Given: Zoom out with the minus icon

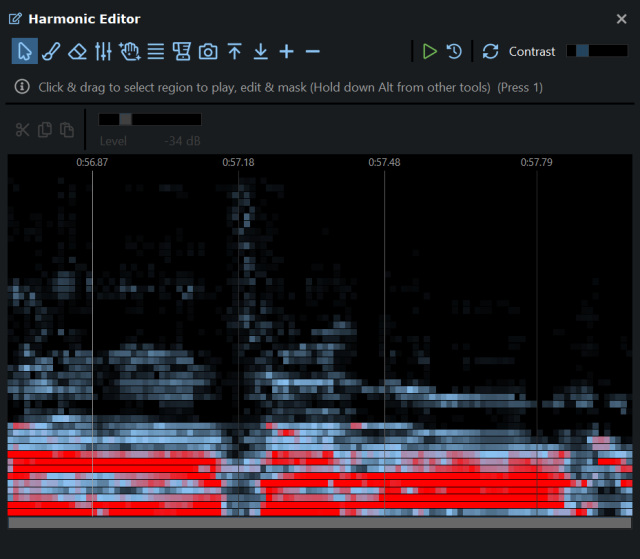Looking at the screenshot, I should [x=313, y=51].
